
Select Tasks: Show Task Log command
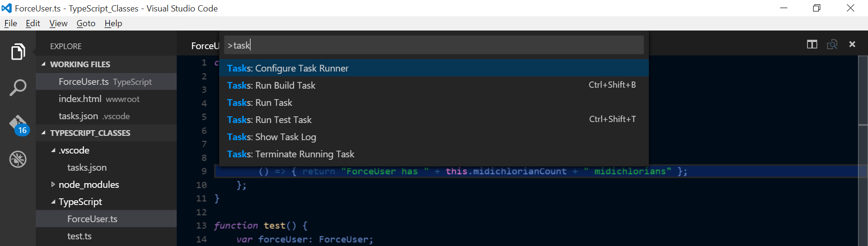click(434, 137)
